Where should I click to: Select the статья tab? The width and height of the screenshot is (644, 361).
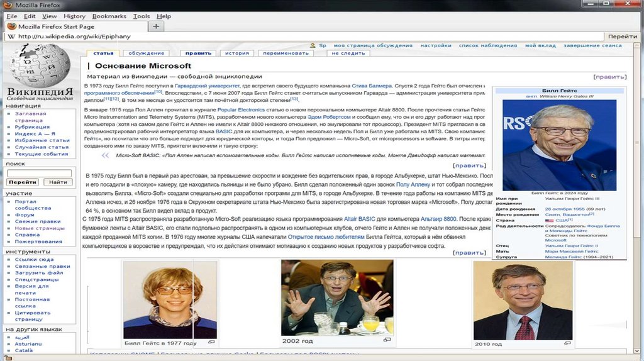pos(103,53)
